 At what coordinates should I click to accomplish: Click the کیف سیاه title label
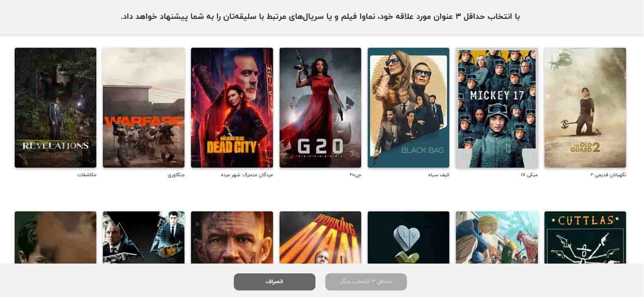(439, 175)
